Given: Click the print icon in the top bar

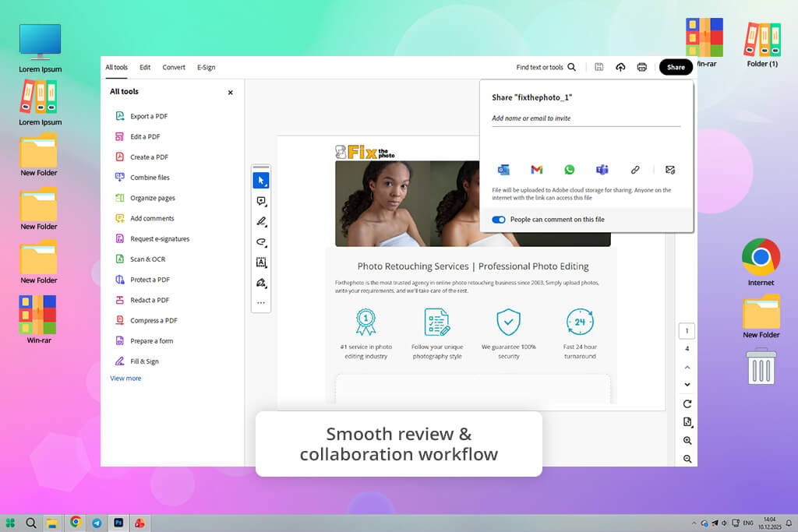Looking at the screenshot, I should (641, 68).
